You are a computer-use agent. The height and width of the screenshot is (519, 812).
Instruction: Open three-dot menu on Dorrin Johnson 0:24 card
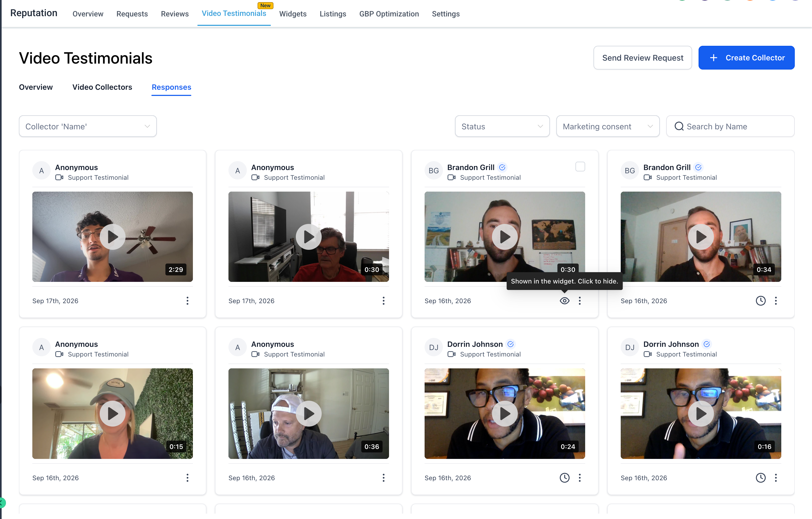click(580, 478)
